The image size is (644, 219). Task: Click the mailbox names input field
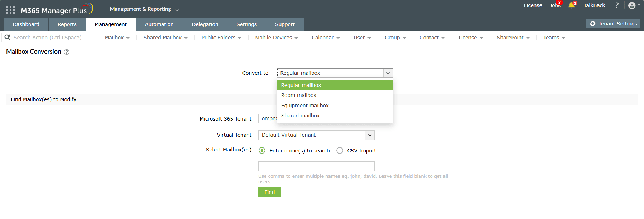(316, 166)
